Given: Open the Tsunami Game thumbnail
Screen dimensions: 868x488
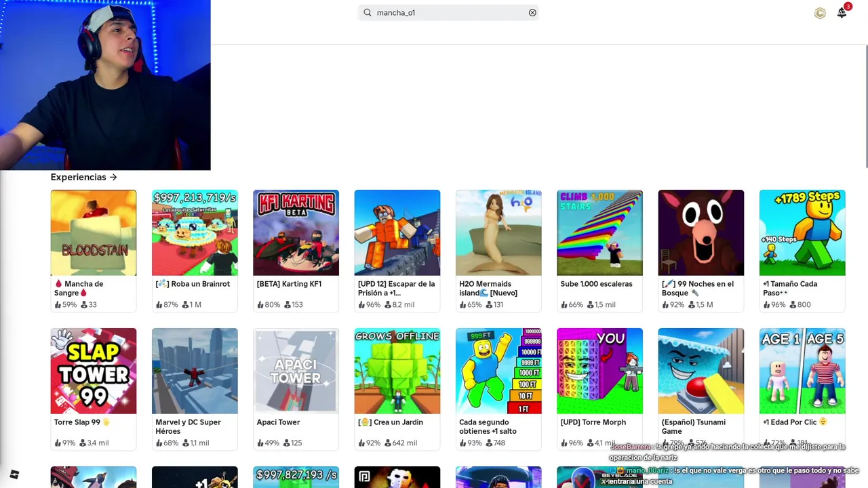Looking at the screenshot, I should coord(701,371).
